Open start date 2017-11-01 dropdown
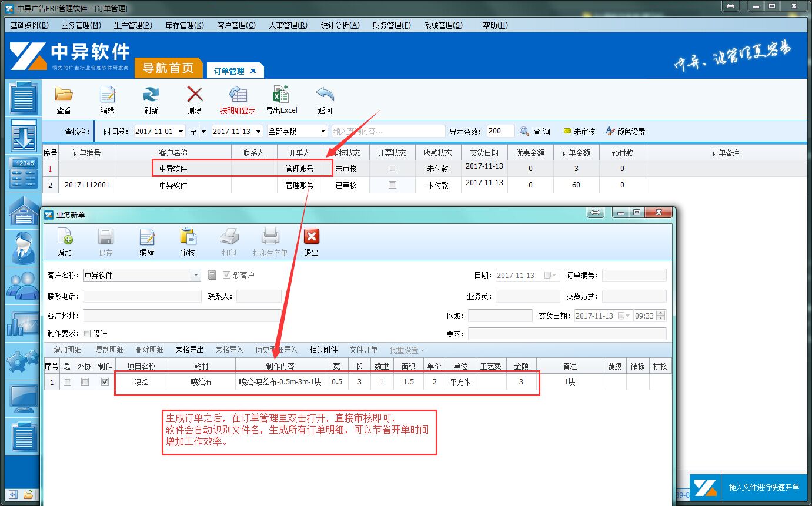The height and width of the screenshot is (506, 812). [180, 132]
